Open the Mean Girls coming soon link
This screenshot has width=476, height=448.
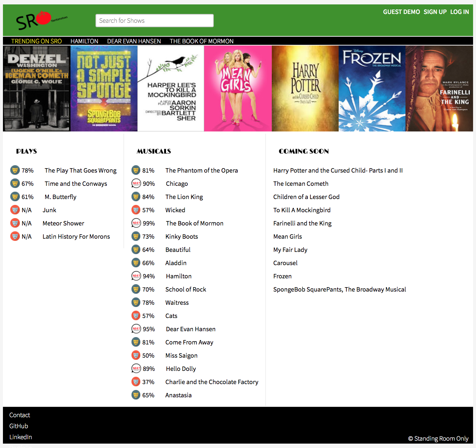coord(288,236)
